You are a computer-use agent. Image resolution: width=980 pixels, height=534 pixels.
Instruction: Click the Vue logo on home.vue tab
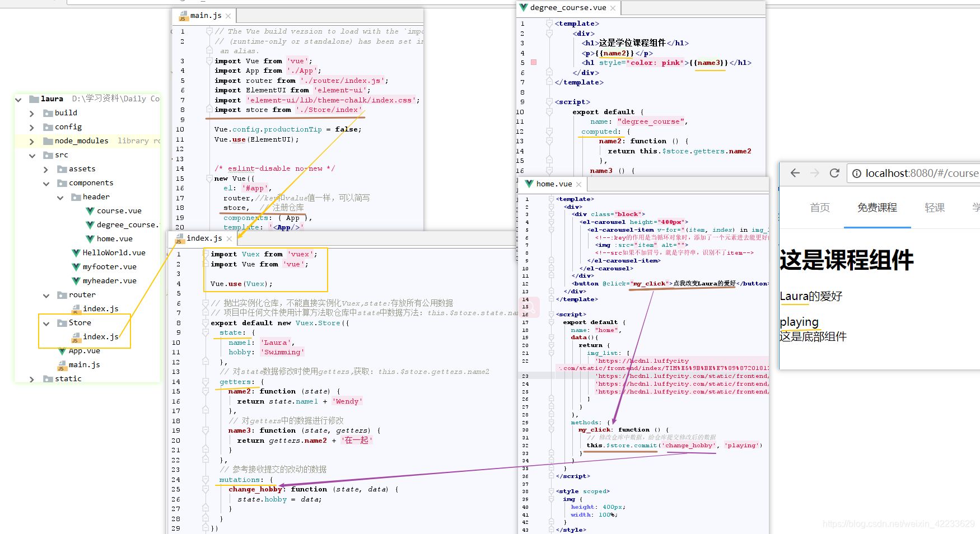click(x=529, y=184)
